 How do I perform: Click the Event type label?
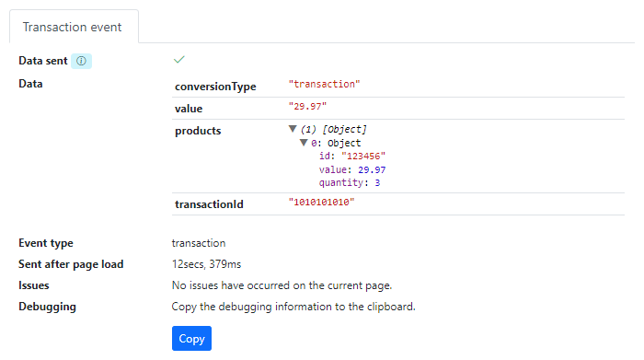[x=46, y=243]
